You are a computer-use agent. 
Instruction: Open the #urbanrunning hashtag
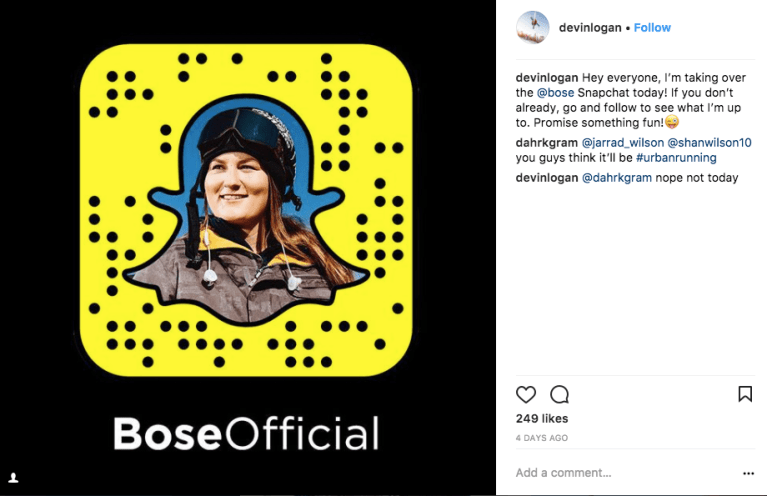676,158
